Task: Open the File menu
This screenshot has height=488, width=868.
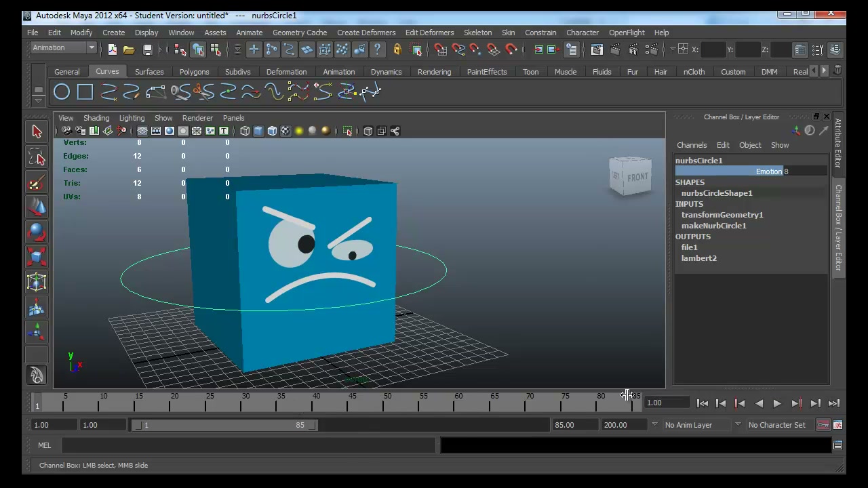Action: pos(33,33)
